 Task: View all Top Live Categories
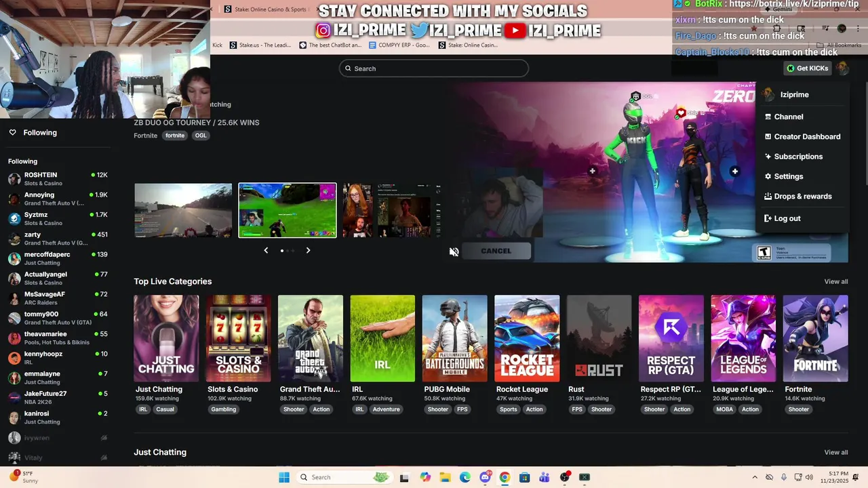pos(835,281)
